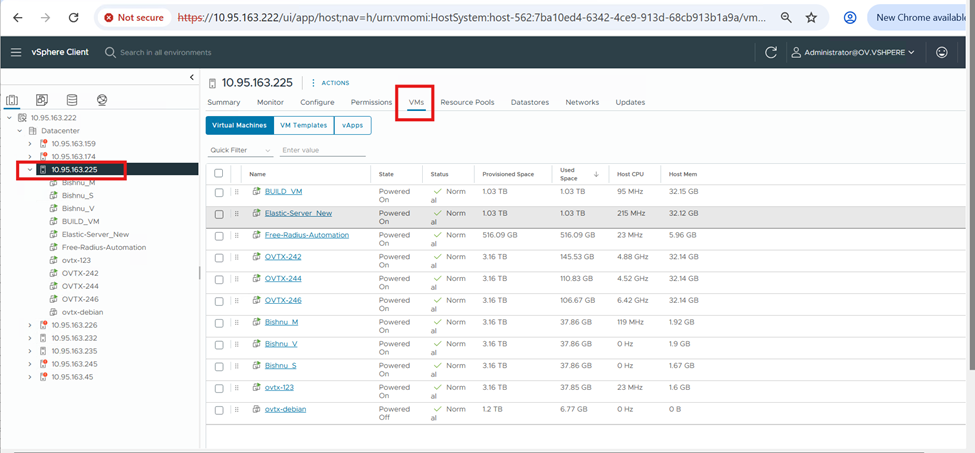Image resolution: width=975 pixels, height=453 pixels.
Task: Expand host 10.95.163.226 in the tree
Action: 29,325
